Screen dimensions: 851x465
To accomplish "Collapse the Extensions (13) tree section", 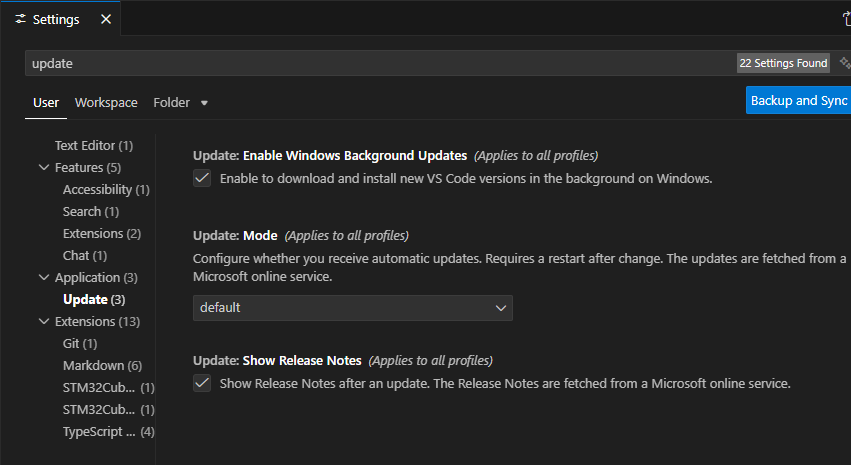I will [44, 321].
